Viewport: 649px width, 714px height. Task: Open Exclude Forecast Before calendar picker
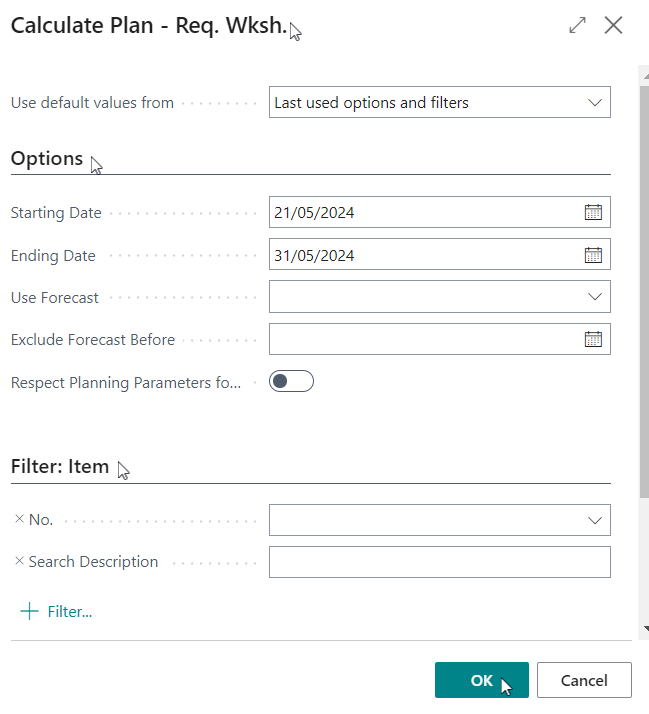click(x=593, y=339)
